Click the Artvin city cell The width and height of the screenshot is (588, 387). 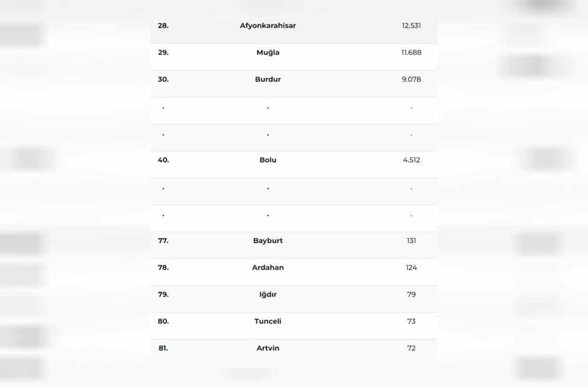pos(268,348)
